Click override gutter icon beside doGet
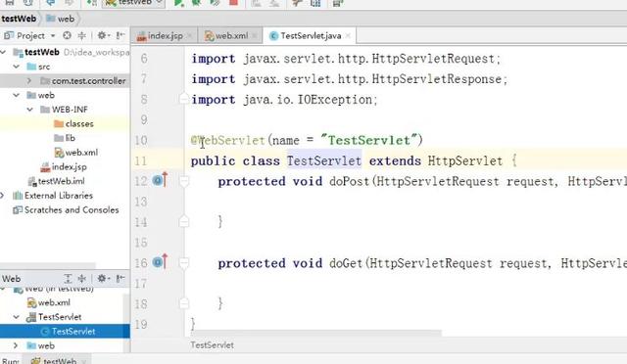627x364 pixels. click(x=160, y=262)
